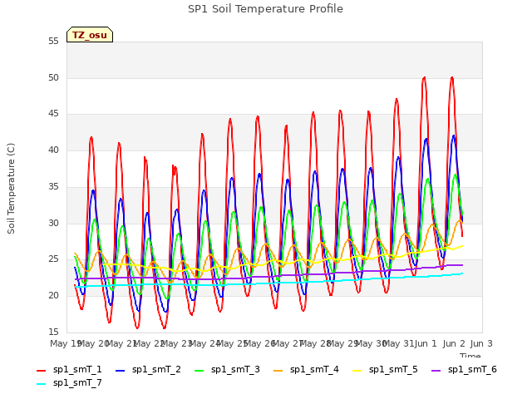This screenshot has height=399, width=532.
Task: Click the 50 y-axis tick label
Action: click(53, 77)
